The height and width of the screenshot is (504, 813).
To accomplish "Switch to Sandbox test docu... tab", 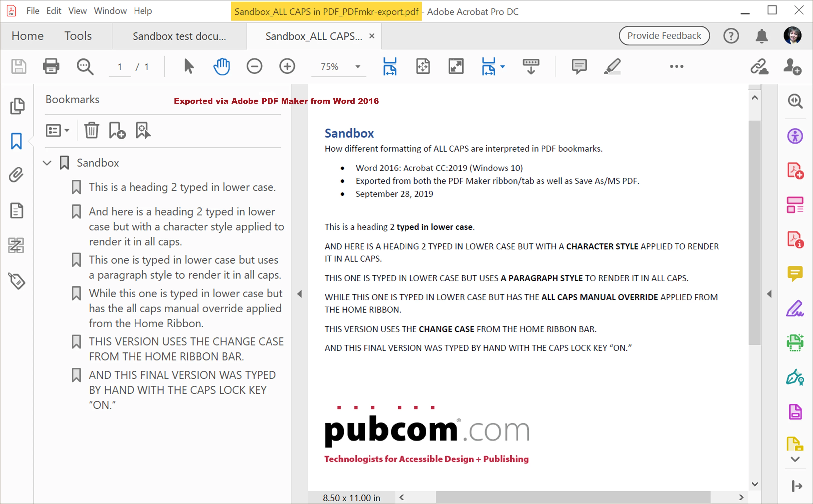I will [179, 36].
